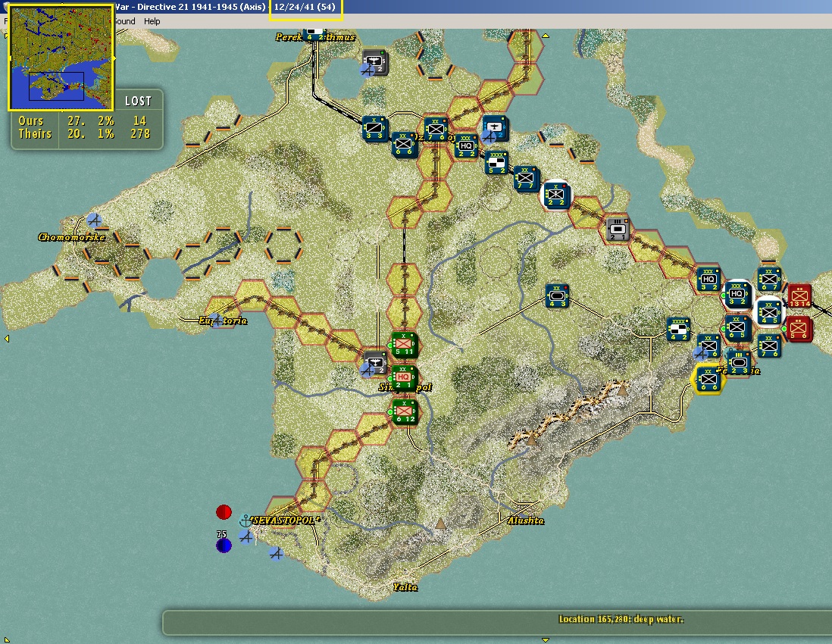Select the 6-7 infantry division

coord(769,280)
